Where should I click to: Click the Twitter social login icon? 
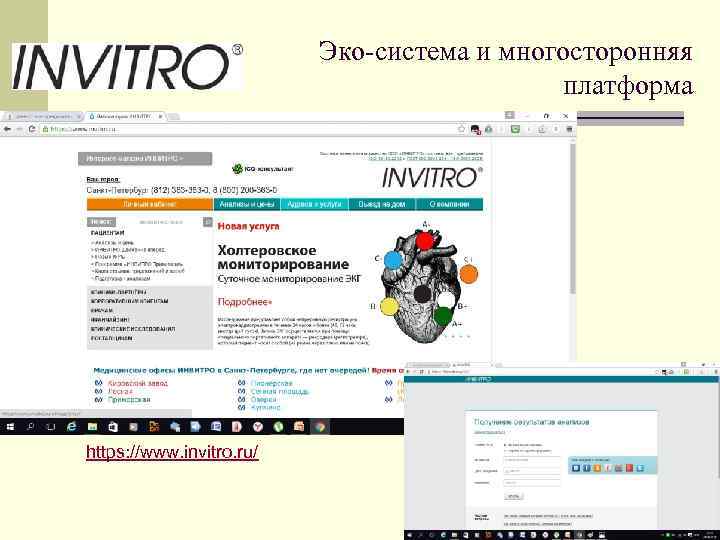[x=640, y=468]
